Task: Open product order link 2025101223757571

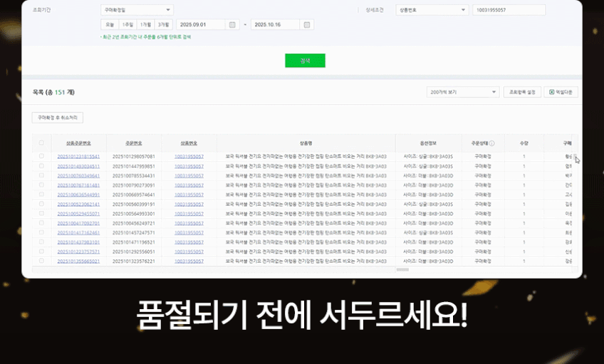Action: (78, 251)
